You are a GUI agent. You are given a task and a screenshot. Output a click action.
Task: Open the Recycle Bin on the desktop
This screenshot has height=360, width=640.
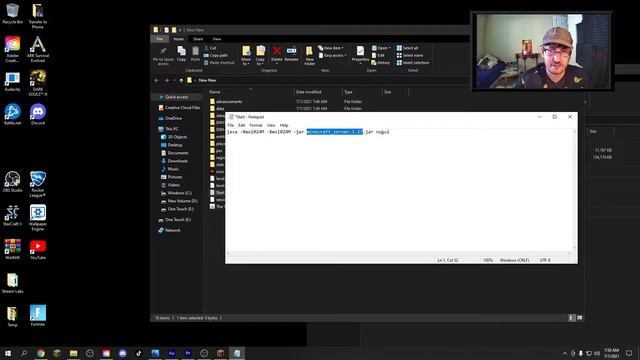12,13
